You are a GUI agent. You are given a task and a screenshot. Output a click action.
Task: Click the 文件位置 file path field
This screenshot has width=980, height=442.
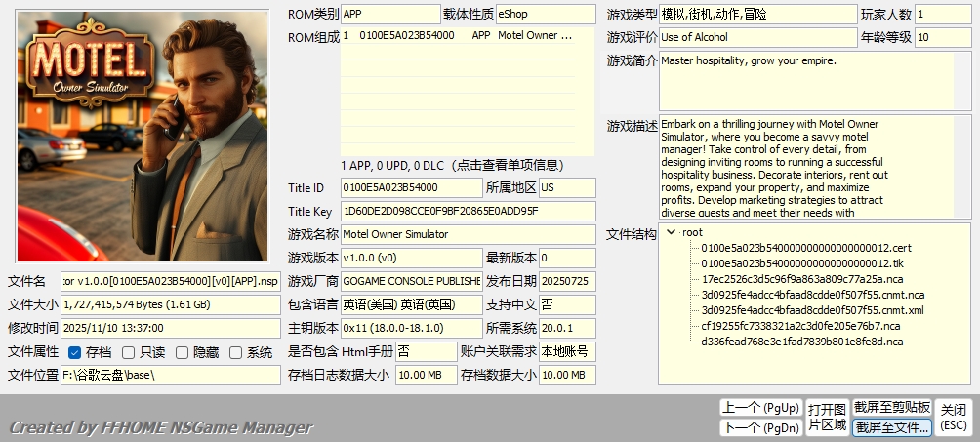170,375
